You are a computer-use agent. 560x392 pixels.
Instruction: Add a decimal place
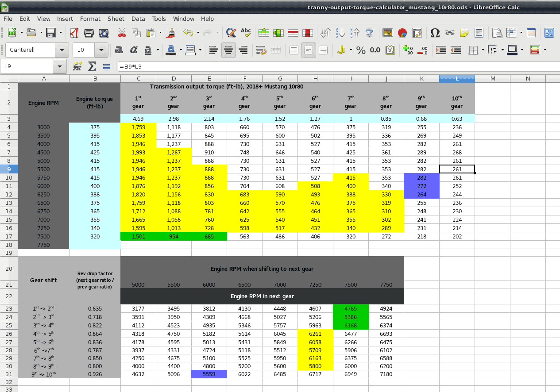[x=408, y=50]
